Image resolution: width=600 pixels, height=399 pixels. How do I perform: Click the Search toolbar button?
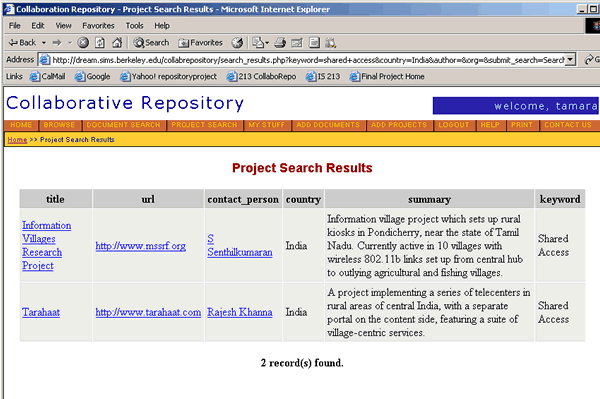151,42
